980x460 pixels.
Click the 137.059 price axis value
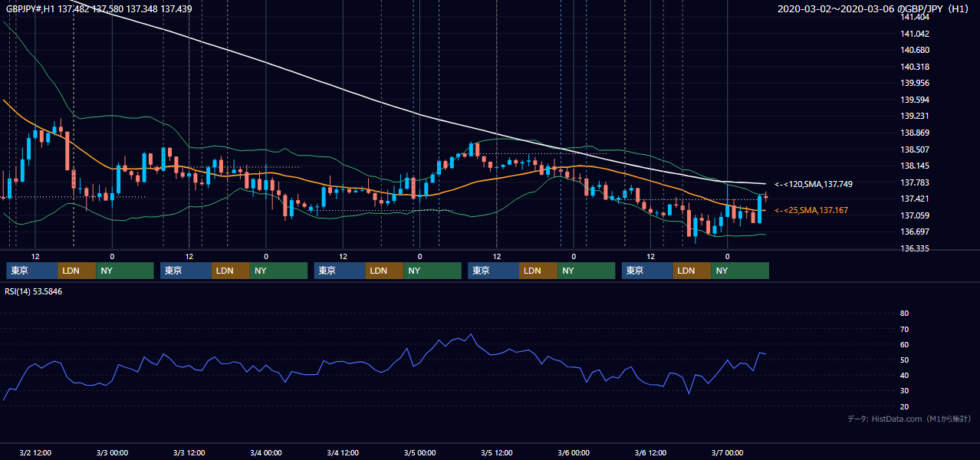click(914, 215)
